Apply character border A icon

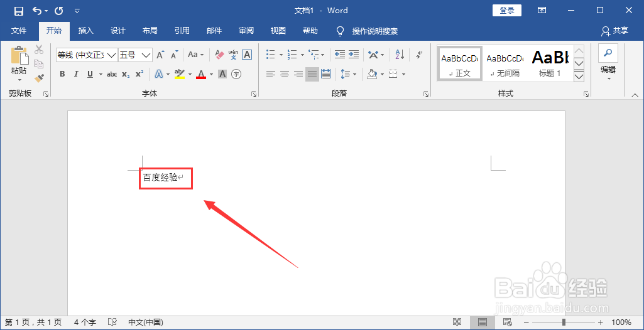click(x=247, y=55)
